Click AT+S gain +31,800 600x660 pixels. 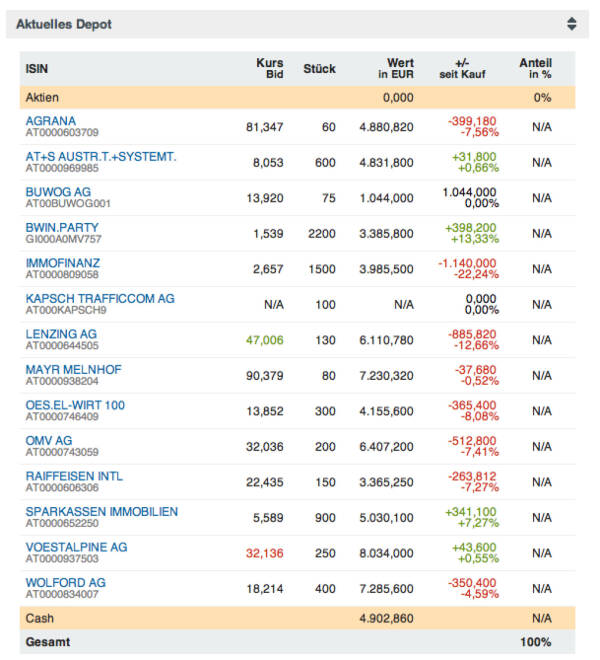tap(474, 157)
